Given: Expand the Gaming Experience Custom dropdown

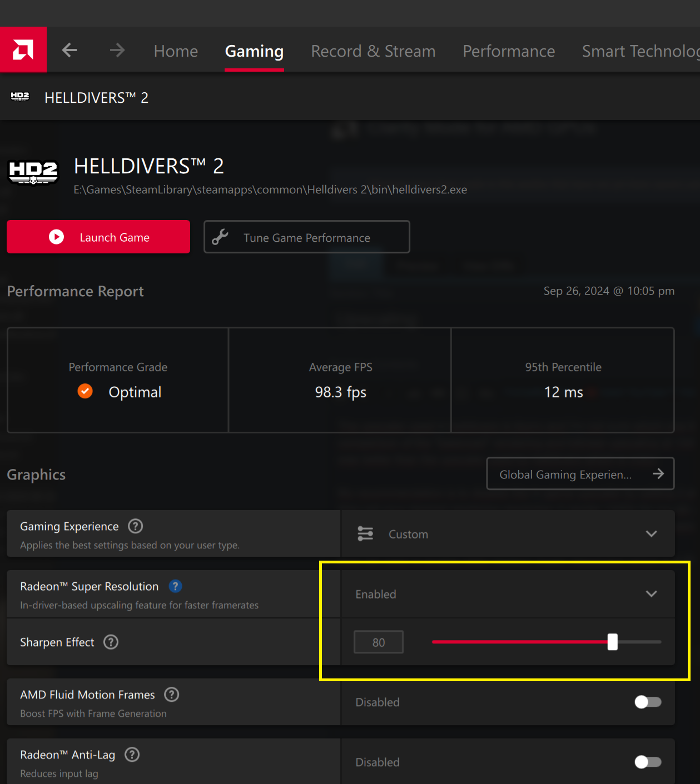Looking at the screenshot, I should 508,533.
